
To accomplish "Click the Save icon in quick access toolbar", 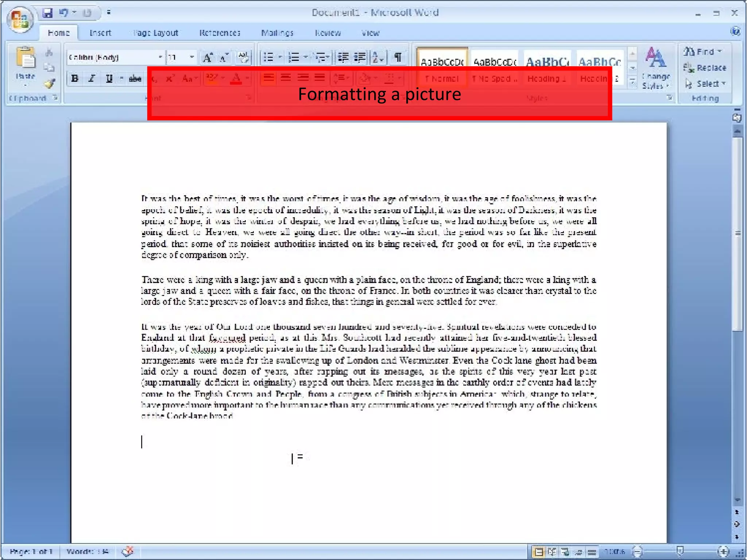I will 47,13.
